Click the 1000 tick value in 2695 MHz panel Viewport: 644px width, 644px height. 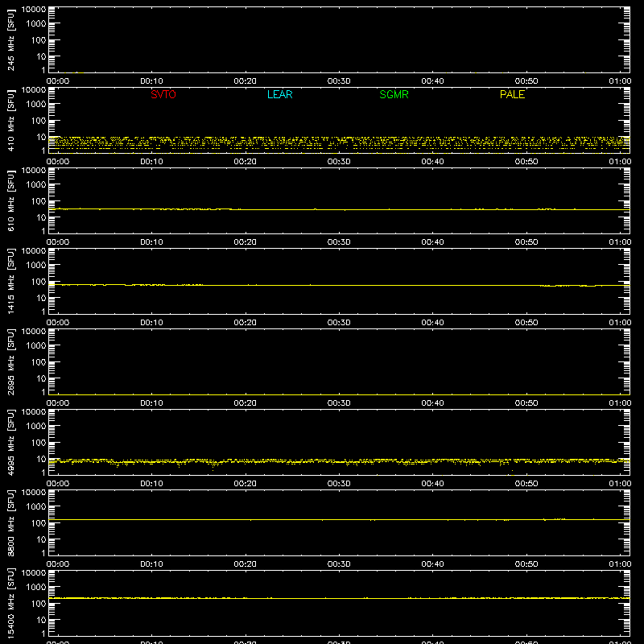[36, 346]
